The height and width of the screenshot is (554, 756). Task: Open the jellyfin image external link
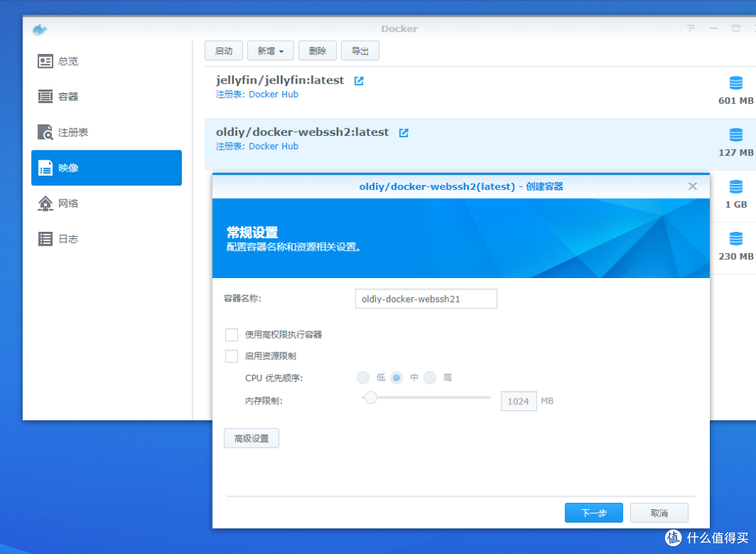point(358,81)
